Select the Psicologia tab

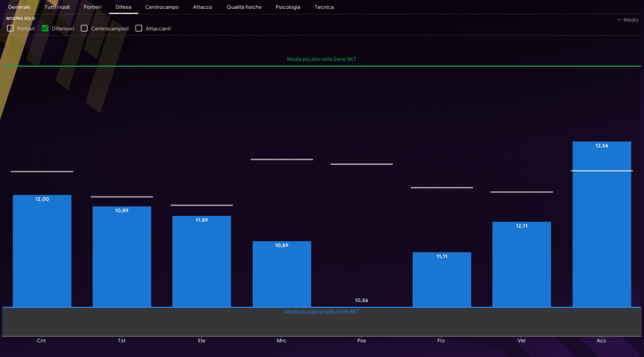[x=288, y=7]
